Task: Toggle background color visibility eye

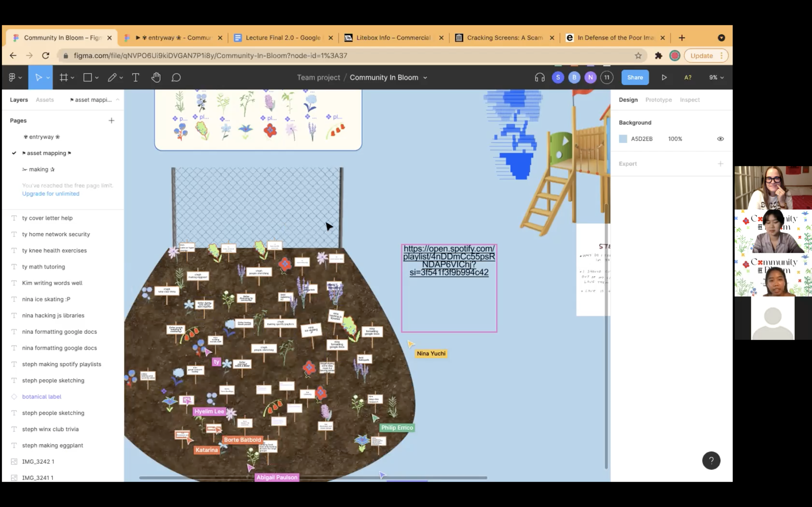Action: (720, 139)
